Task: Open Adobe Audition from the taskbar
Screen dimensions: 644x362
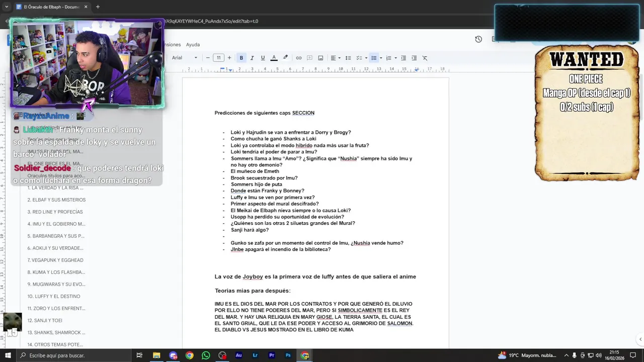Action: 238,355
